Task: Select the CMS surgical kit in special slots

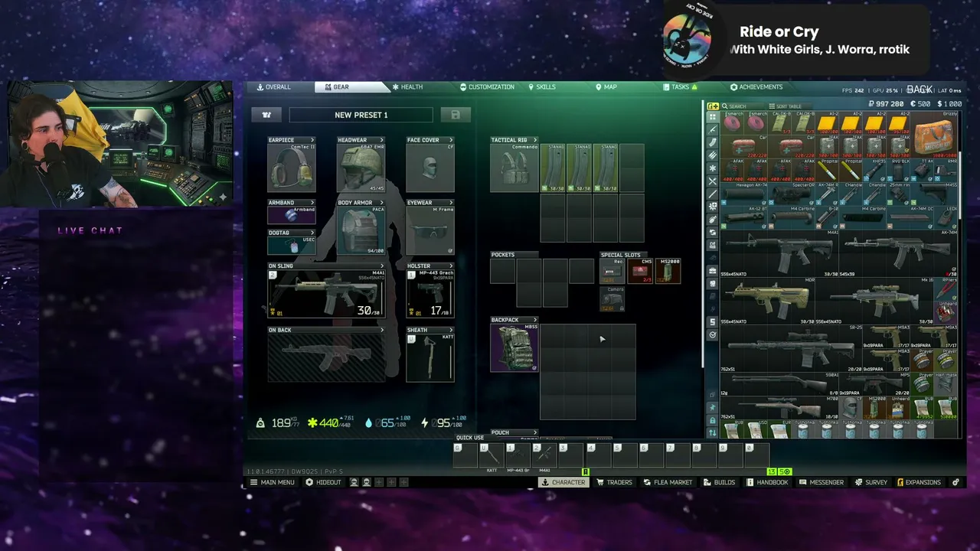Action: click(x=640, y=272)
